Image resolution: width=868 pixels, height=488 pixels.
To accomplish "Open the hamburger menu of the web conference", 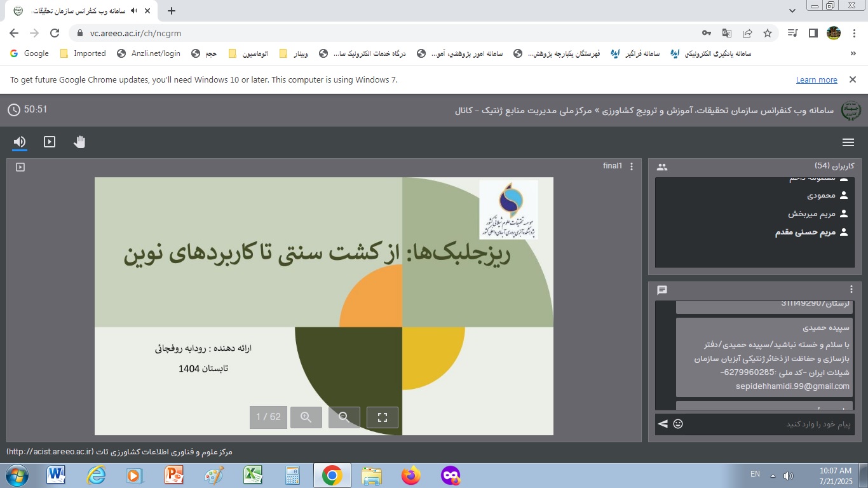I will 848,142.
